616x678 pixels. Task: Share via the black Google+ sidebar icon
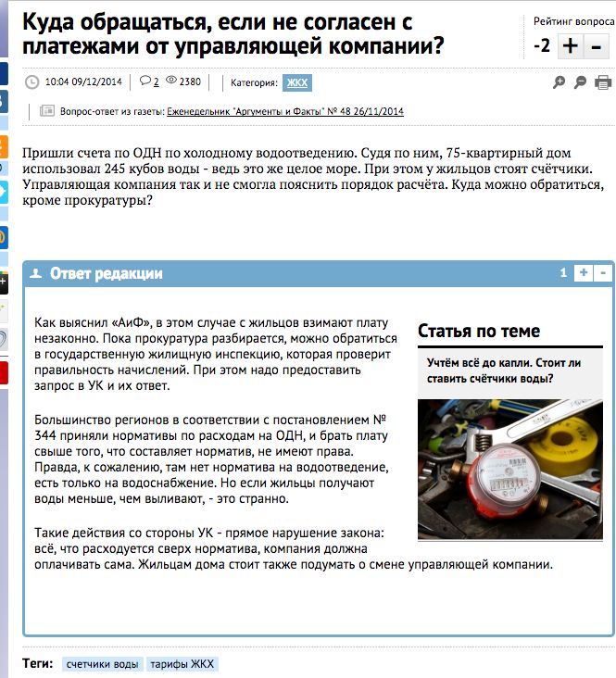(4, 282)
